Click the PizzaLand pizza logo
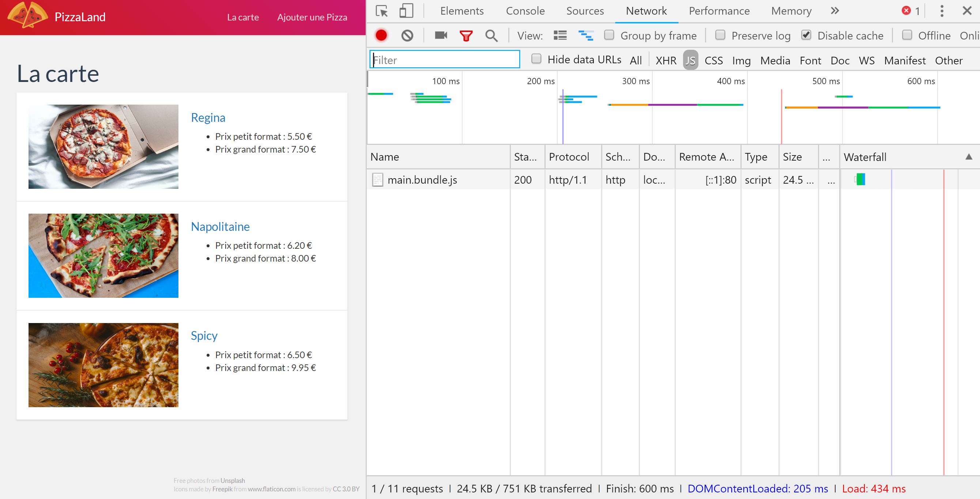This screenshot has width=980, height=499. click(27, 15)
